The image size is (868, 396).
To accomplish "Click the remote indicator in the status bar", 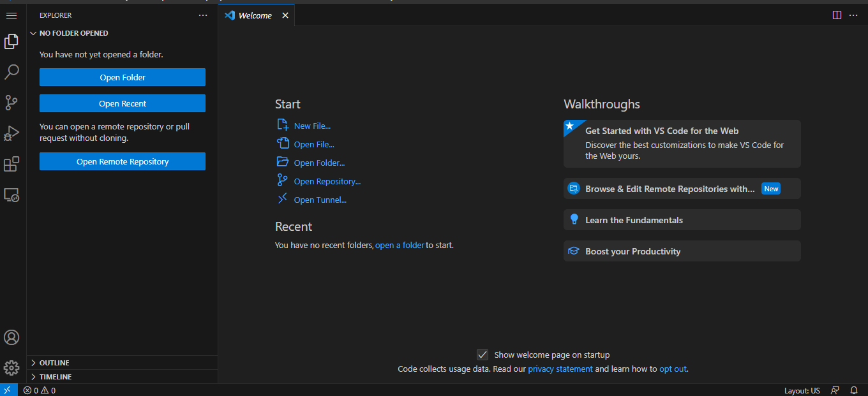I will (x=8, y=390).
